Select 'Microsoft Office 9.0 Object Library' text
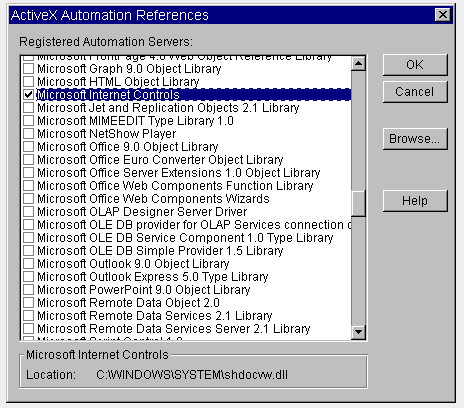 pos(128,147)
